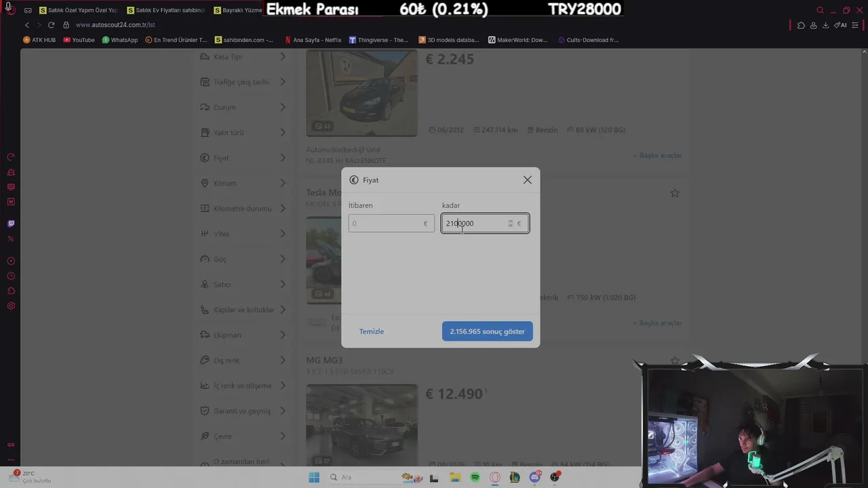Open the Garanti ve geçmiş filter

243,411
